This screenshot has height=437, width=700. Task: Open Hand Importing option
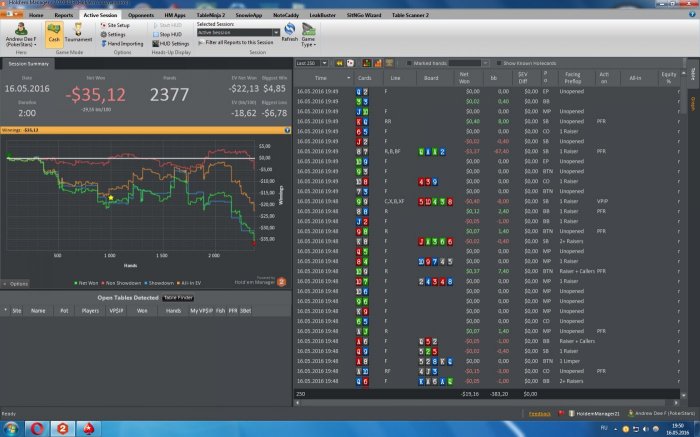[x=124, y=44]
